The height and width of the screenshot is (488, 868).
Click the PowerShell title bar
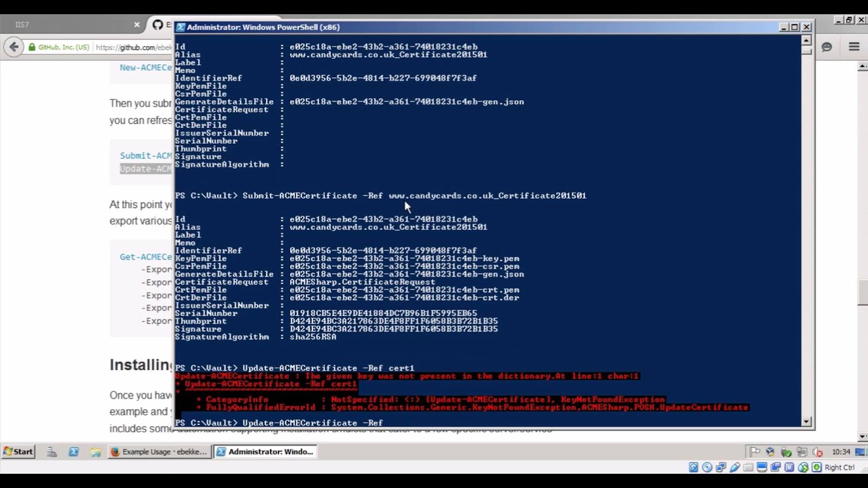coord(475,27)
